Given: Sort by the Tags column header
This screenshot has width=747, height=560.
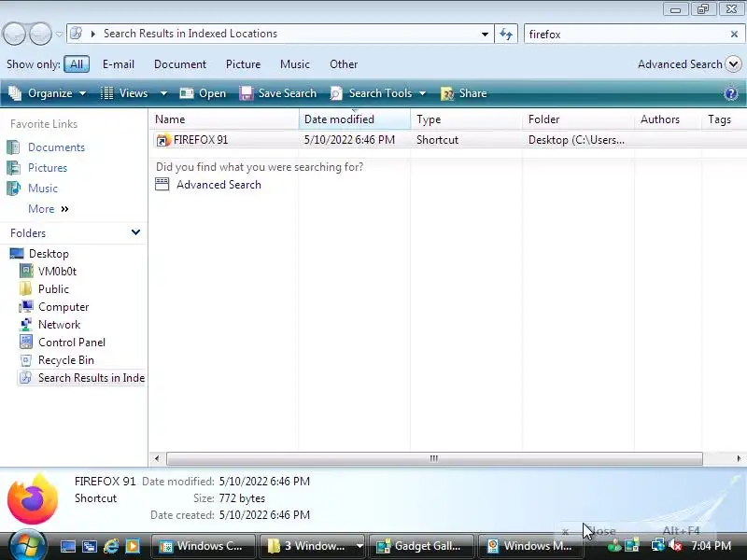Looking at the screenshot, I should coord(725,119).
